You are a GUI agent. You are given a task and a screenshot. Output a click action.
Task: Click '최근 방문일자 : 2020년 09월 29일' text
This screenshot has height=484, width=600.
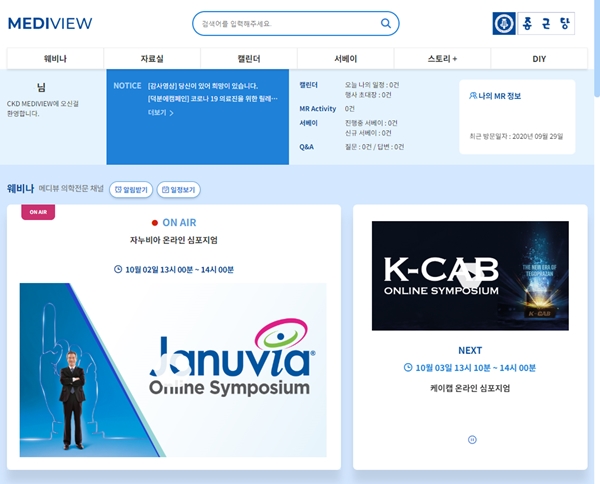point(516,136)
